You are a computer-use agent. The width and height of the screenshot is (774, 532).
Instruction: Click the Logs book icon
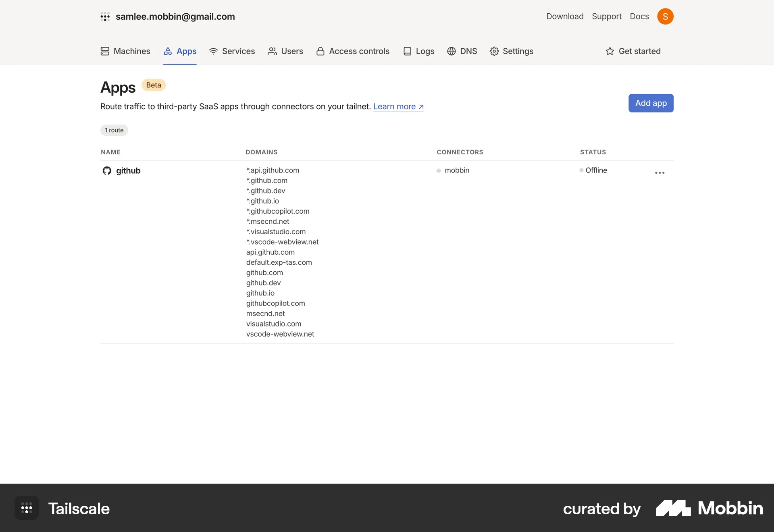click(x=408, y=51)
